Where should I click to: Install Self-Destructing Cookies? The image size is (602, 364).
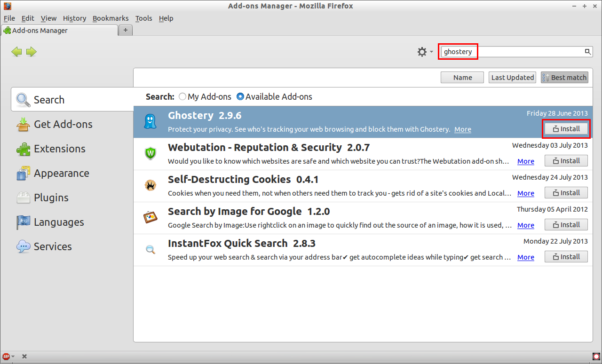coord(566,193)
